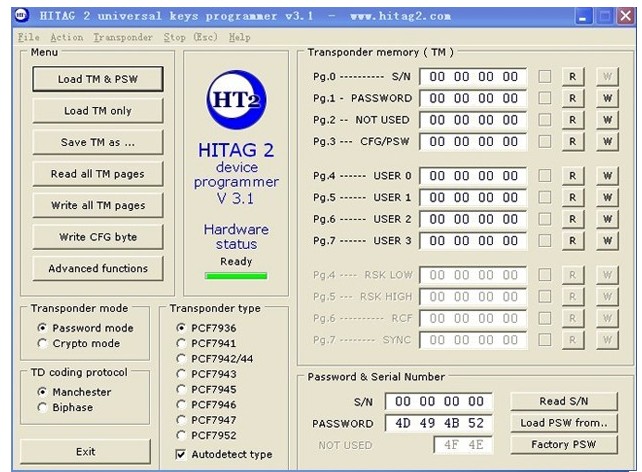Tick the checkbox beside Pg.2 NOT USED
642x472 pixels.
pos(545,120)
